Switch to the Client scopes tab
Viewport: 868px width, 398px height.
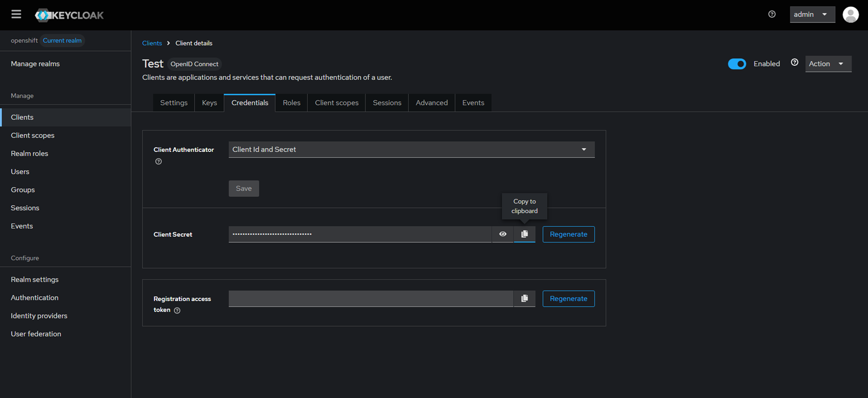[337, 103]
